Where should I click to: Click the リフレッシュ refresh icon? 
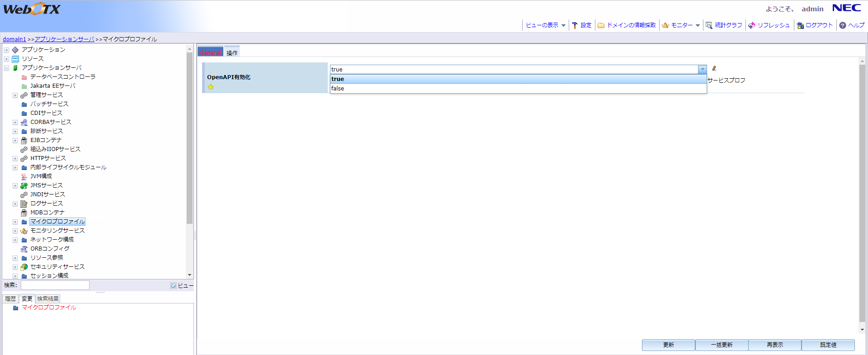(752, 25)
